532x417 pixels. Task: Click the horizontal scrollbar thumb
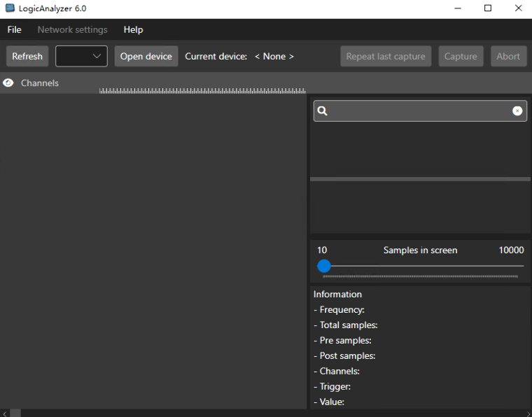pyautogui.click(x=15, y=414)
